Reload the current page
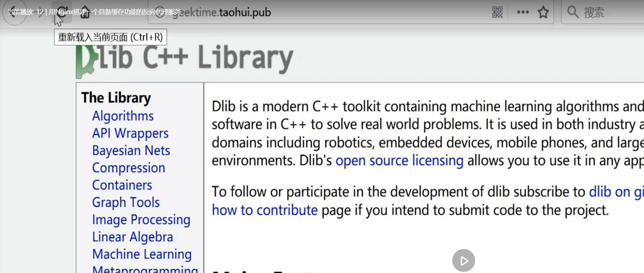The width and height of the screenshot is (644, 273). [x=62, y=12]
